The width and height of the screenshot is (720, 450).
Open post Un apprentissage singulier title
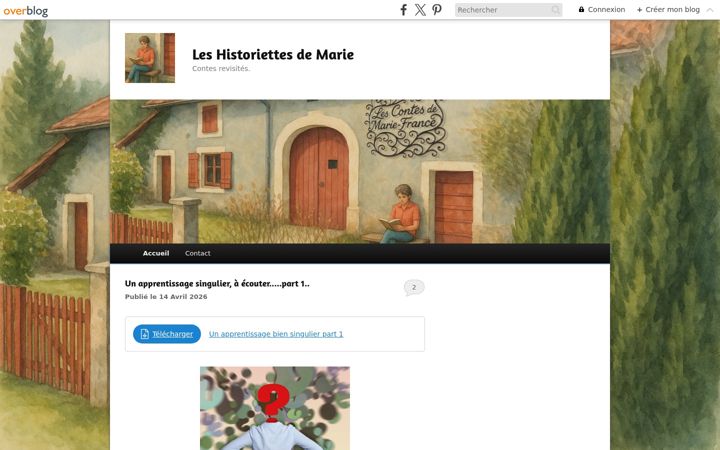pyautogui.click(x=217, y=283)
